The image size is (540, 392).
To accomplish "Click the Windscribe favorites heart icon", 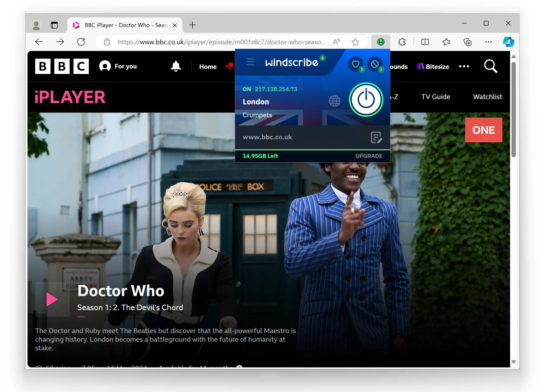I will pos(356,64).
